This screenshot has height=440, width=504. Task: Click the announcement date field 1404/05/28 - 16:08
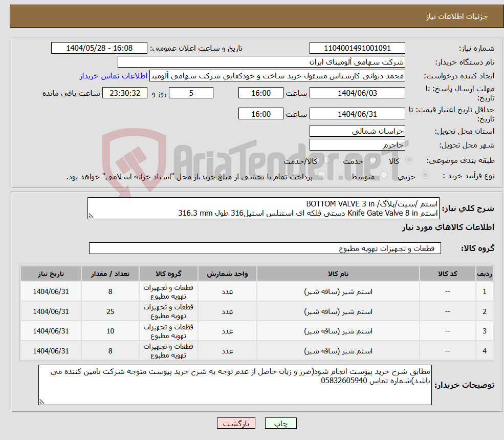click(x=99, y=48)
